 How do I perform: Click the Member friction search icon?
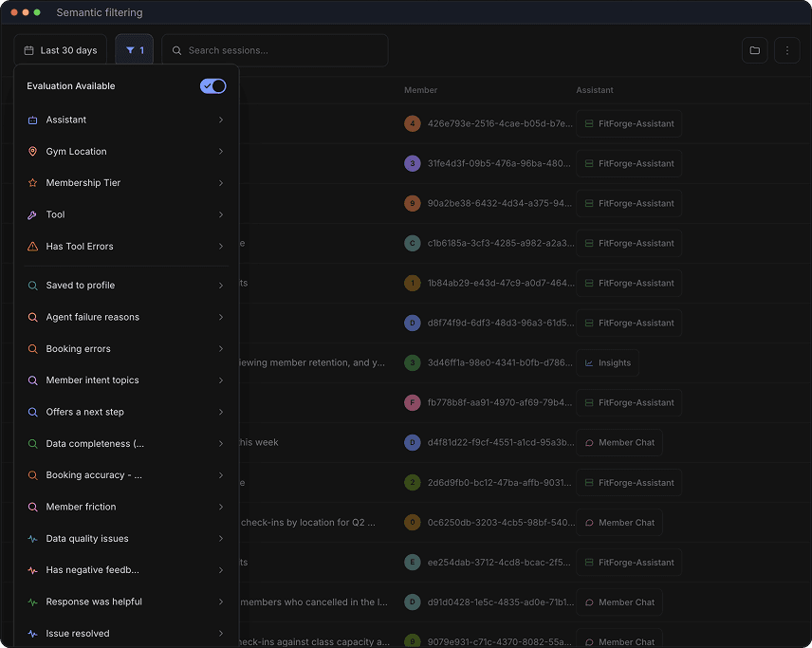pyautogui.click(x=32, y=507)
